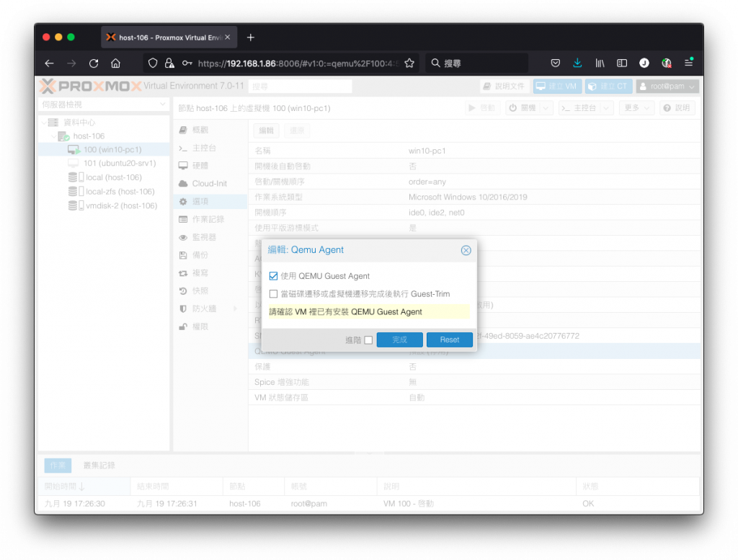Click the 完成 button in the dialog
738x560 pixels.
[399, 339]
